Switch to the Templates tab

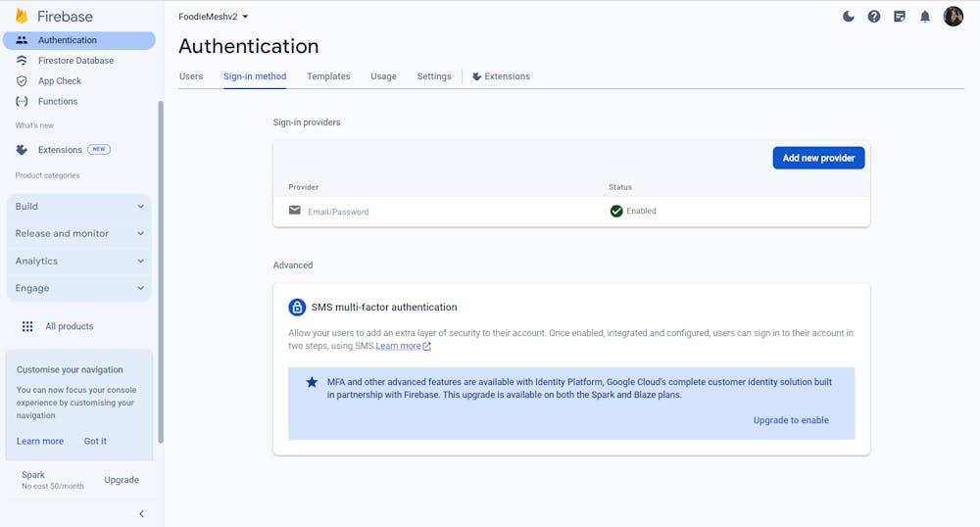pyautogui.click(x=328, y=76)
